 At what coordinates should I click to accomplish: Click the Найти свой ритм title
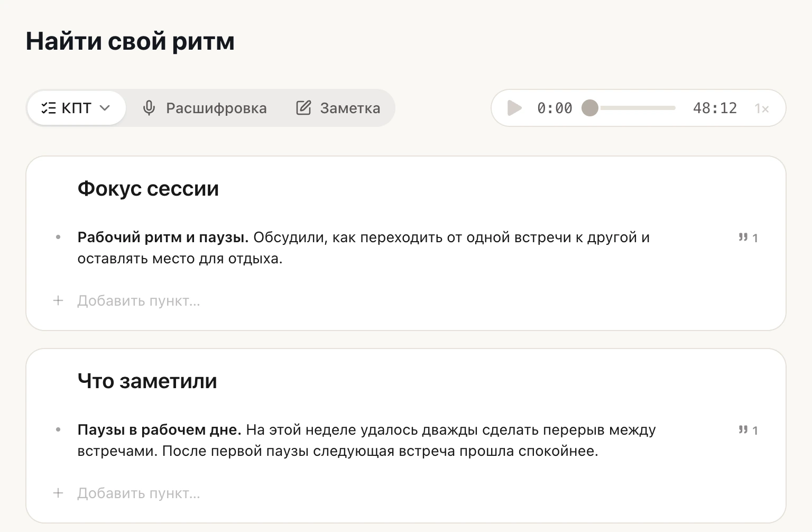click(130, 41)
